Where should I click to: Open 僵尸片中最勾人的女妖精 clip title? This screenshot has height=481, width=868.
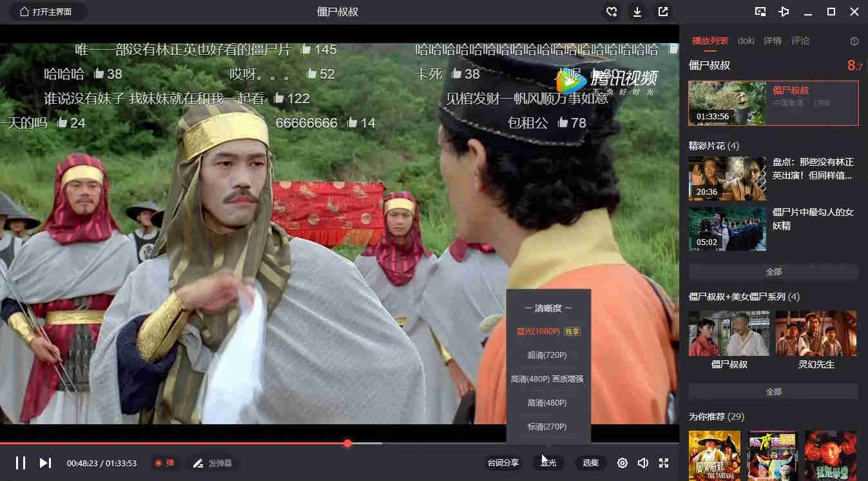click(813, 219)
